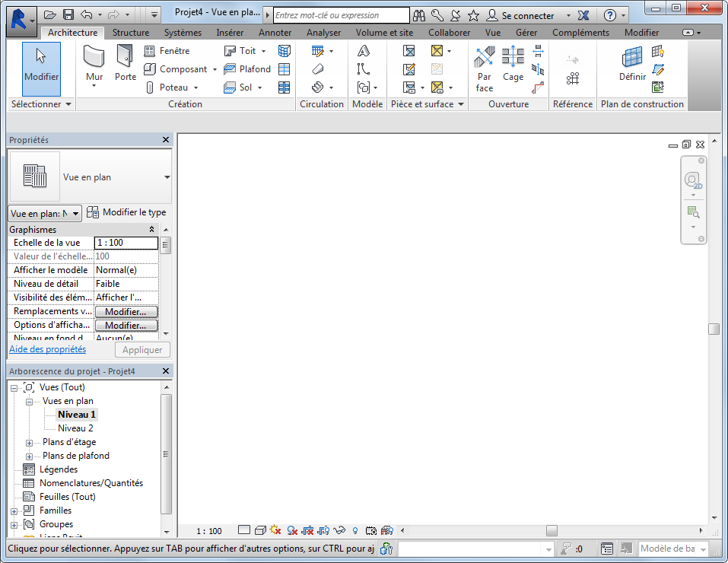Click the worksets icon in status bar
Viewport: 728px width, 563px height.
tap(386, 549)
